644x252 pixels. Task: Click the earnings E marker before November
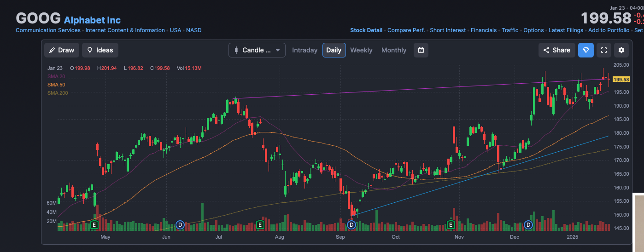click(451, 224)
